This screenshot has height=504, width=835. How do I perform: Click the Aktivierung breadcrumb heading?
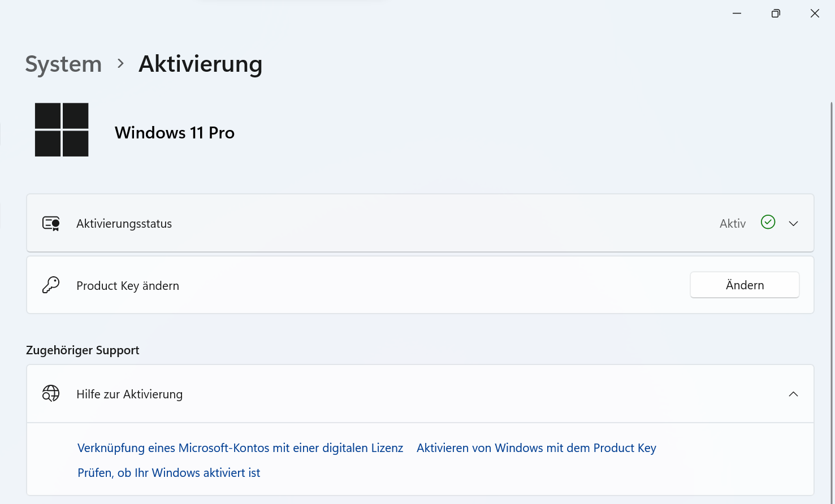tap(201, 64)
